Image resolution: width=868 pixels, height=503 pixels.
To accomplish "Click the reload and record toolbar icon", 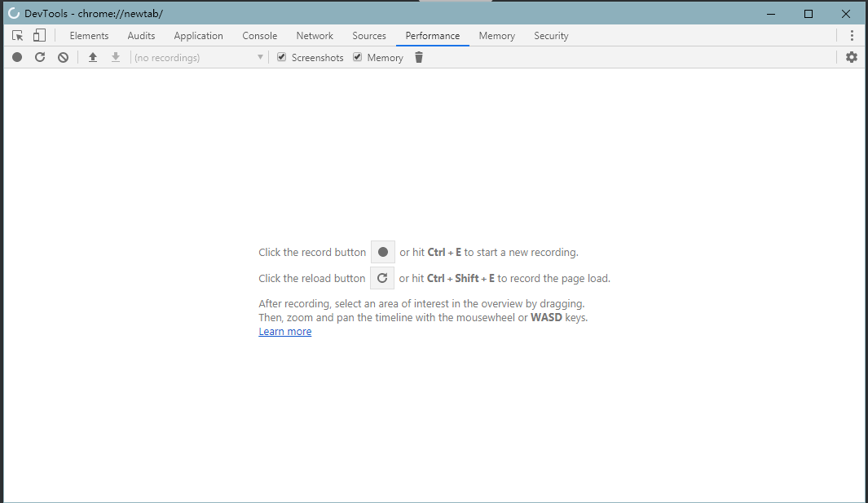I will point(40,58).
